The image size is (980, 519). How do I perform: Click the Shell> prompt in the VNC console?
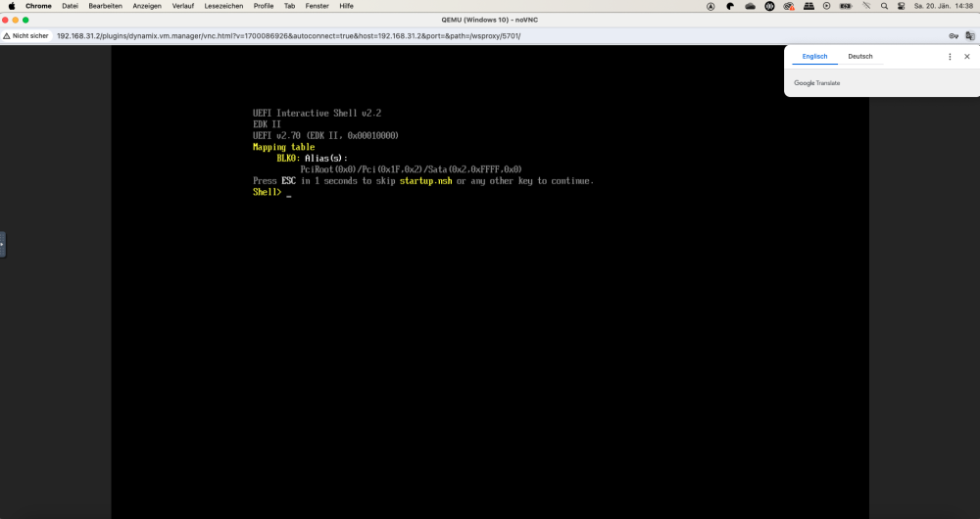pyautogui.click(x=267, y=192)
